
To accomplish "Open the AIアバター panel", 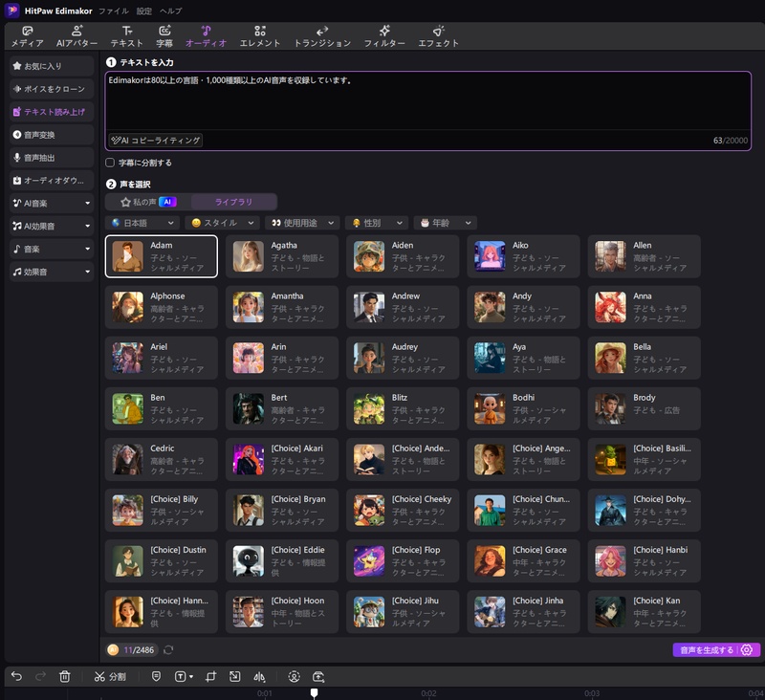I will (x=76, y=36).
